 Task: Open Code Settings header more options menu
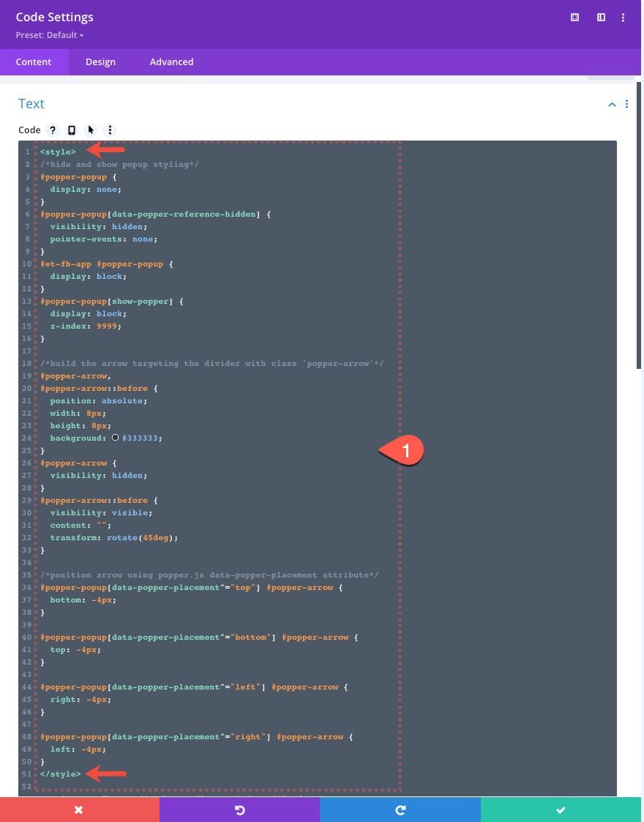click(624, 18)
